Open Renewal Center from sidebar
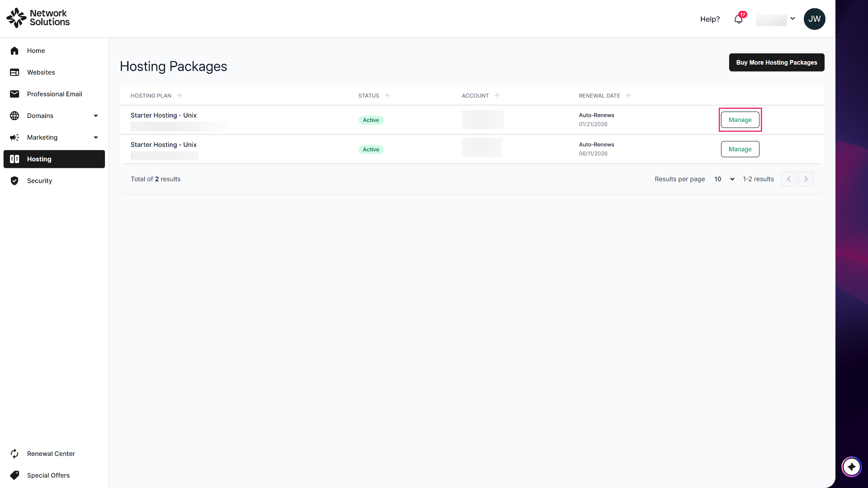Viewport: 868px width, 488px height. [51, 454]
